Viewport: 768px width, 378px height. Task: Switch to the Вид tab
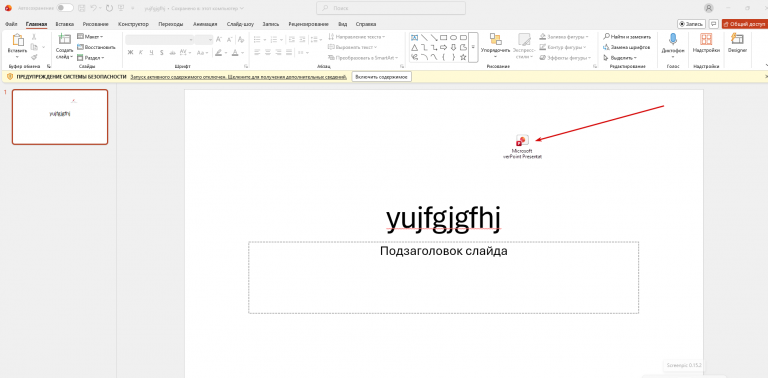(343, 24)
